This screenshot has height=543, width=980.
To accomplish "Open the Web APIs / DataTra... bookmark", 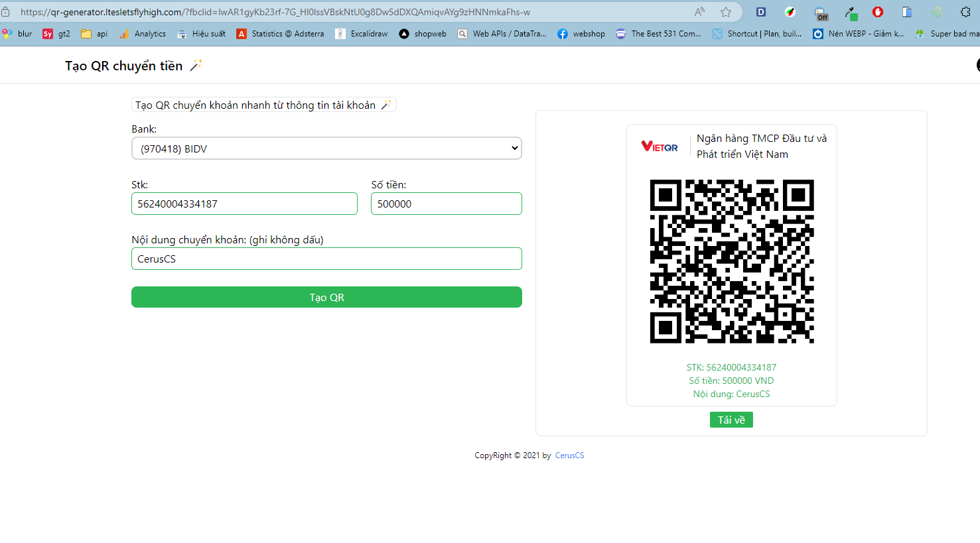I will [x=502, y=34].
